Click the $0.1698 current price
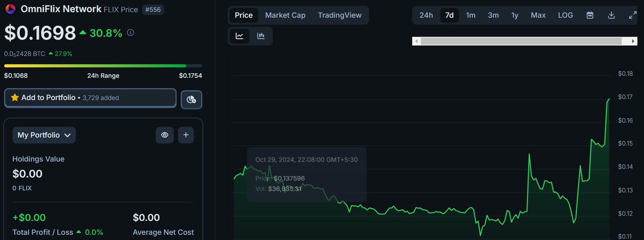644x240 pixels. point(40,33)
